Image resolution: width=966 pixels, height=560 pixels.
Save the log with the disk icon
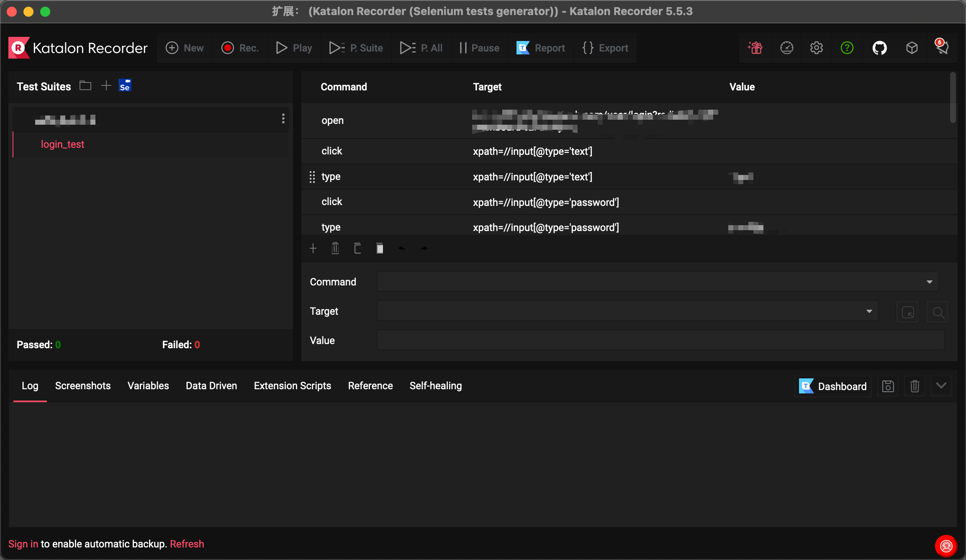pyautogui.click(x=888, y=386)
